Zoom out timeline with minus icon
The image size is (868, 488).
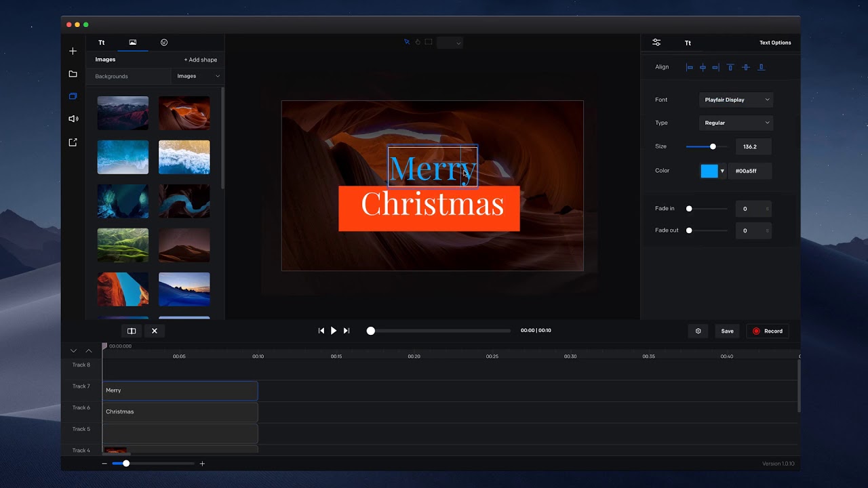pyautogui.click(x=104, y=464)
